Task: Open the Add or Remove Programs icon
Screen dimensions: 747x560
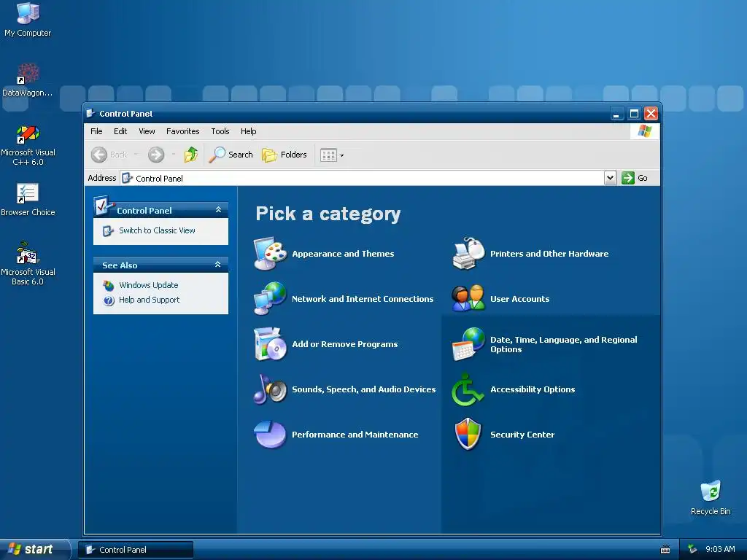Action: coord(270,344)
